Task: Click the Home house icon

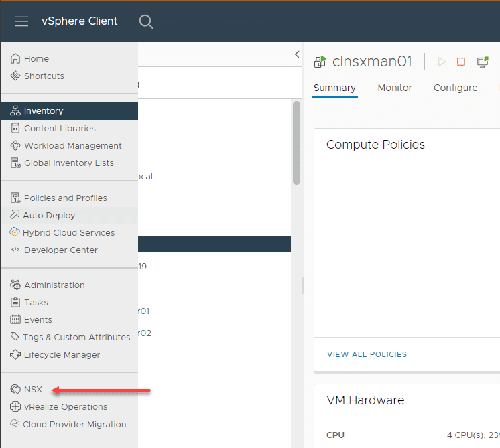Action: [15, 59]
